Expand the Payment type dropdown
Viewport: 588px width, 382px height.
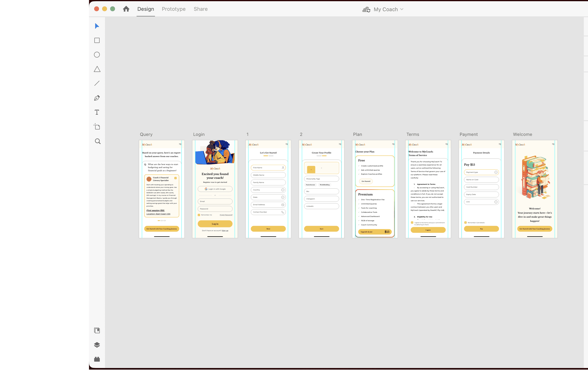click(x=496, y=172)
